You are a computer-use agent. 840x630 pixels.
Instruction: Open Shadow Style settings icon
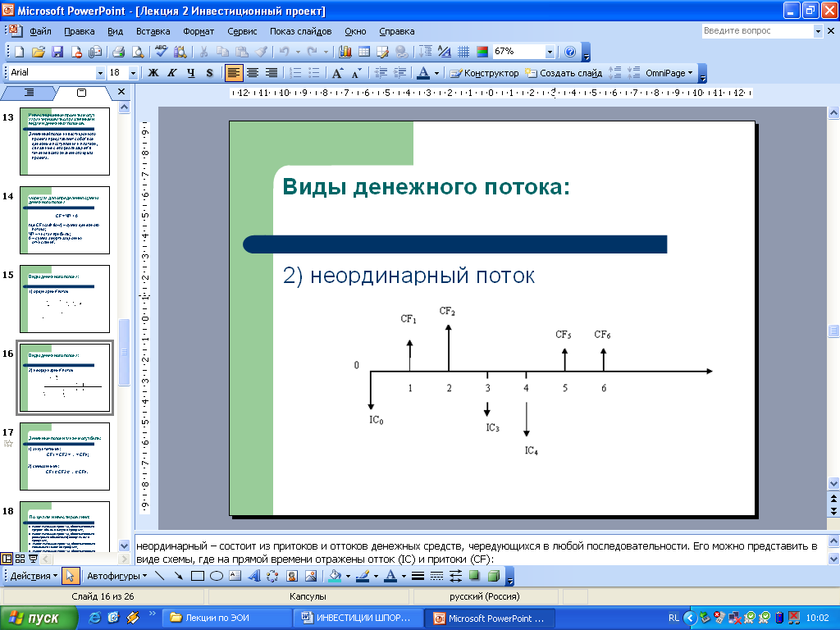coord(475,576)
